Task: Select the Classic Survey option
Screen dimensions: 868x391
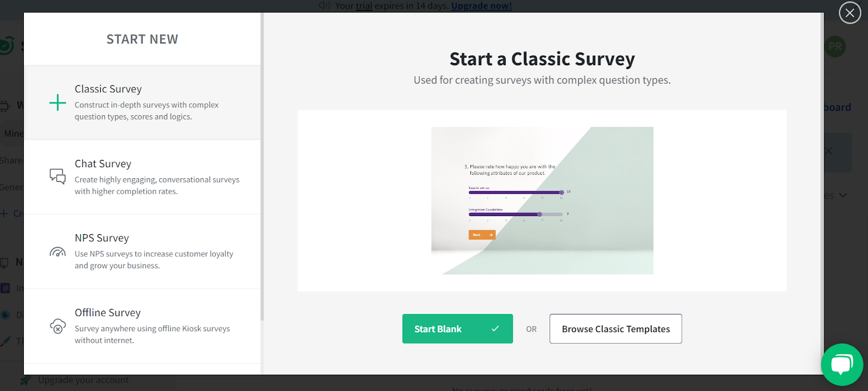Action: click(x=142, y=103)
